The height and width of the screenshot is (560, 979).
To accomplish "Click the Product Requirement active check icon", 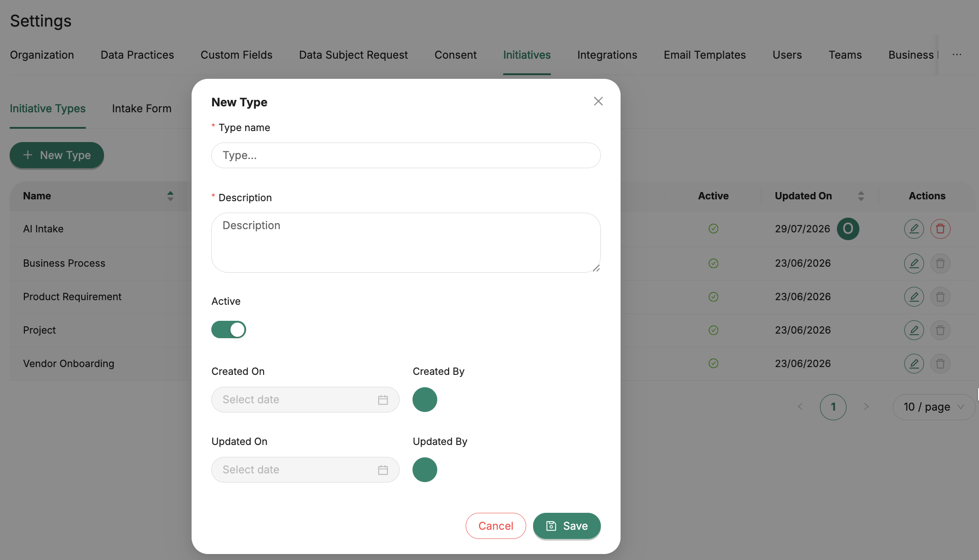I will (713, 297).
